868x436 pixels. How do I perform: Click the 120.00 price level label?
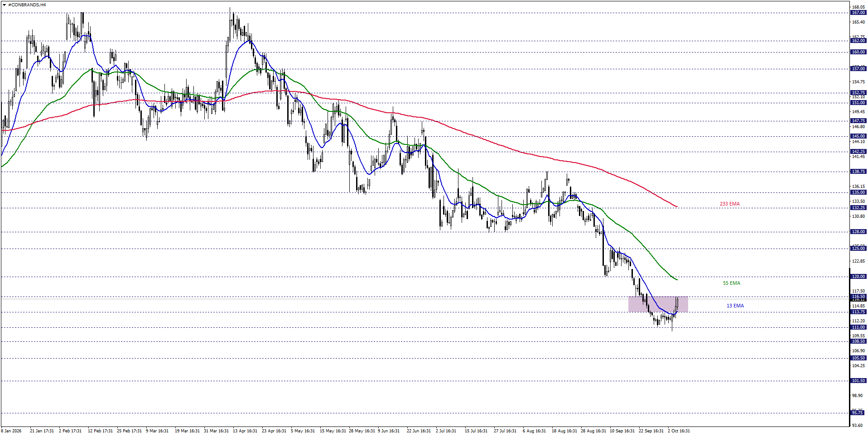click(x=858, y=277)
